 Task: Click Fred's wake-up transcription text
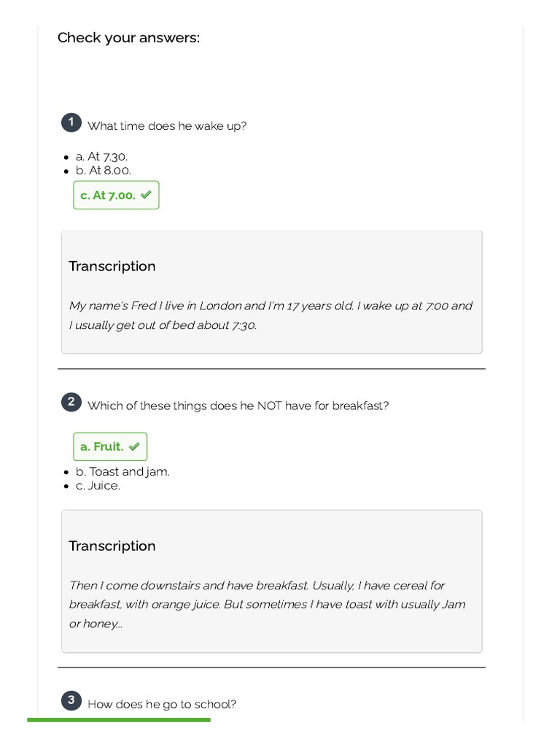click(271, 315)
